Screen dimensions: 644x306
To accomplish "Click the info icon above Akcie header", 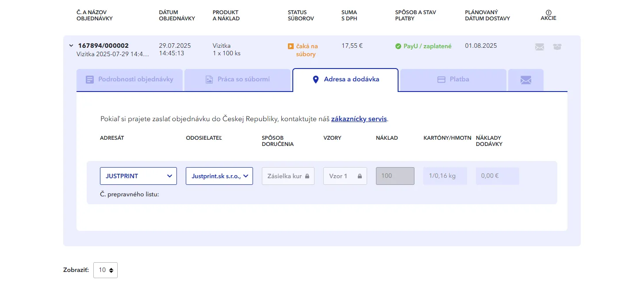I will (x=548, y=12).
